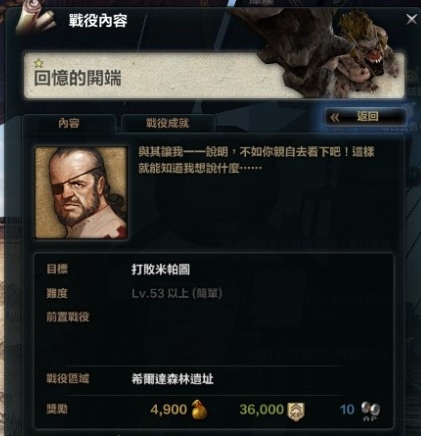Viewport: 421px width, 436px height.
Task: Click the 返回 button
Action: tap(365, 117)
